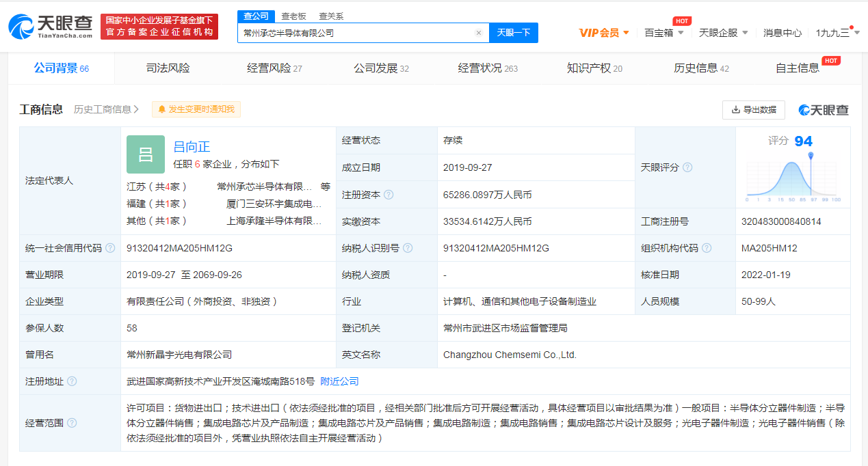Click the 吕 avatar of legal representative
868x466 pixels.
click(146, 154)
